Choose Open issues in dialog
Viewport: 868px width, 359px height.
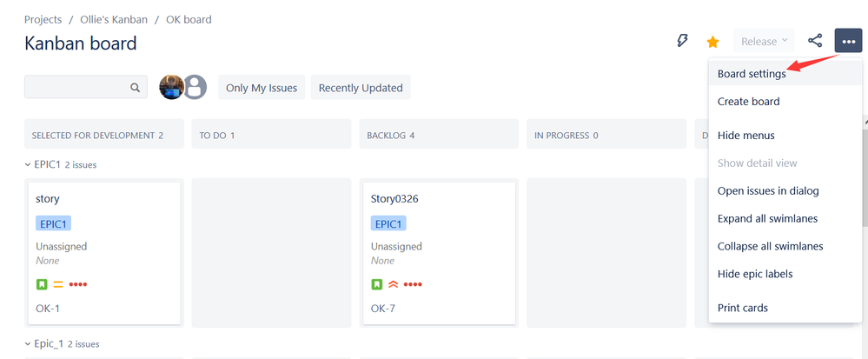(785, 190)
